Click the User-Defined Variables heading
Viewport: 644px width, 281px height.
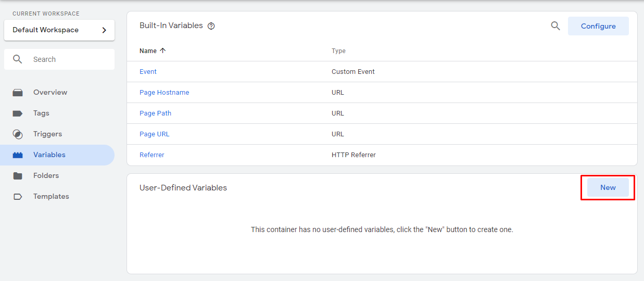coord(183,188)
